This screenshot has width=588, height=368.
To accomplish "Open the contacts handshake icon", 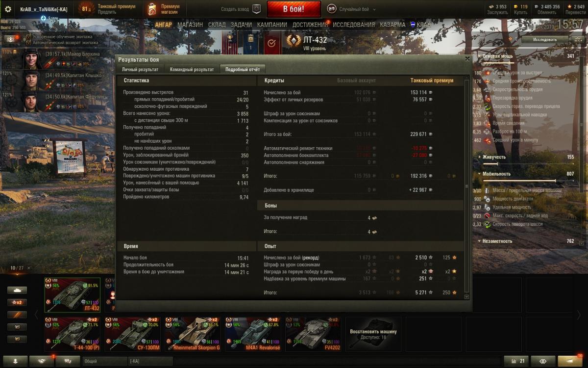I will pyautogui.click(x=41, y=361).
